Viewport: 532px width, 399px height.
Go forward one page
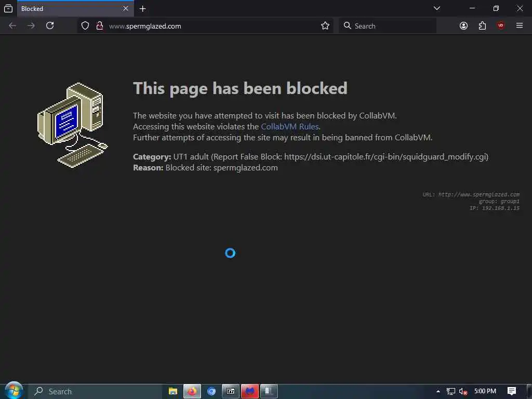[31, 26]
